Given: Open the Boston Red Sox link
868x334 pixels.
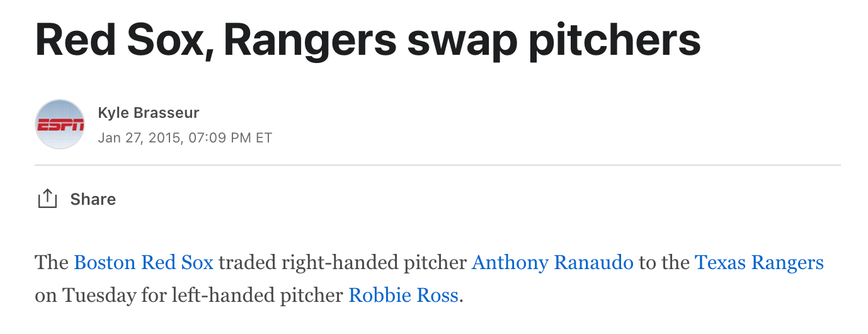Looking at the screenshot, I should [144, 262].
